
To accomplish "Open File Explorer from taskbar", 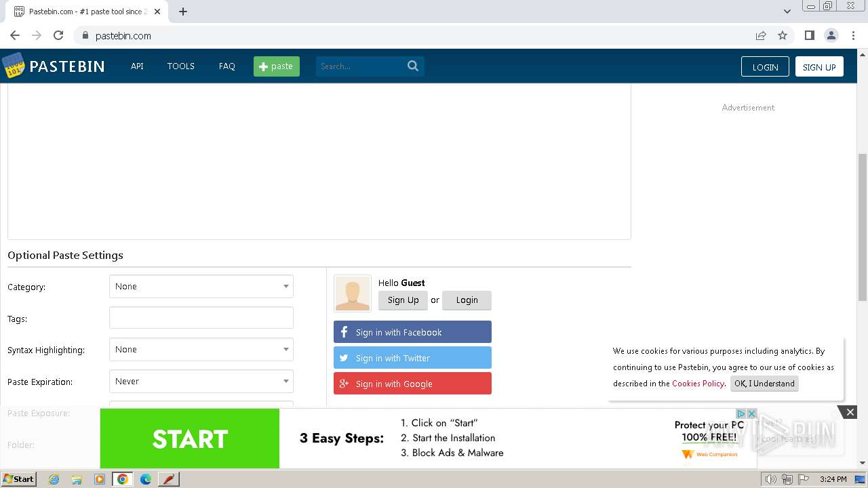I will tap(77, 479).
